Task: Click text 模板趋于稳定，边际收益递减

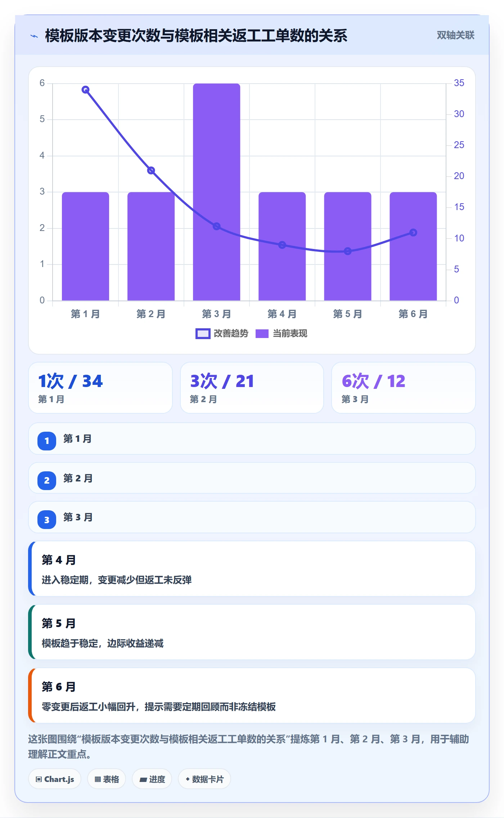Action: (103, 644)
